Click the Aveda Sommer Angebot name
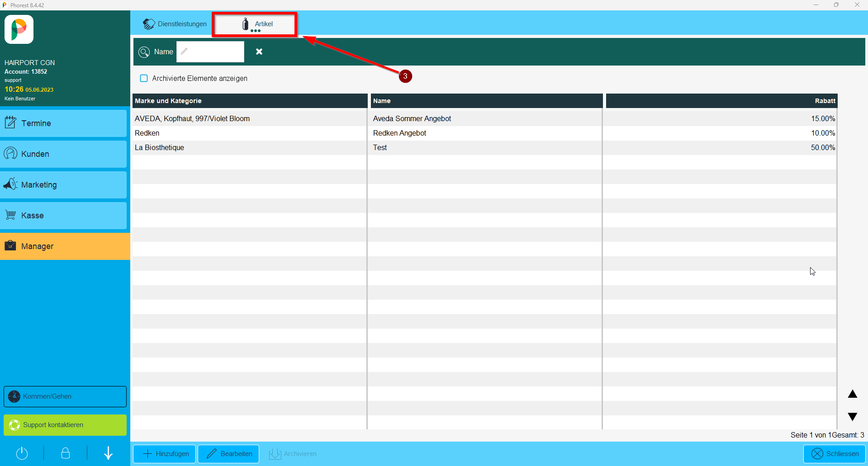868x466 pixels. (412, 118)
